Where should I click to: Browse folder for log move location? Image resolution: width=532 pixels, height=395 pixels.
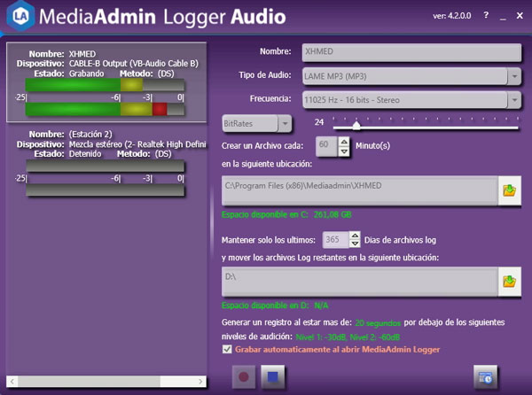pos(509,282)
